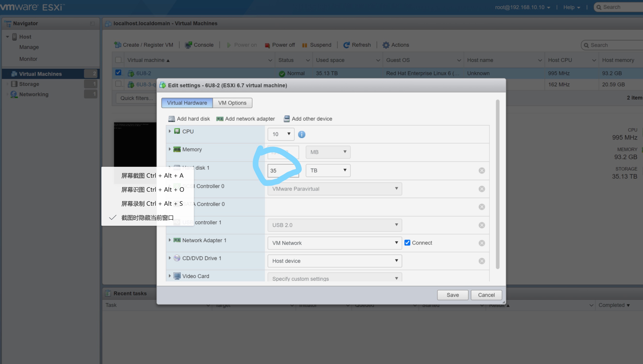643x364 pixels.
Task: Open the VM Console
Action: pos(199,45)
